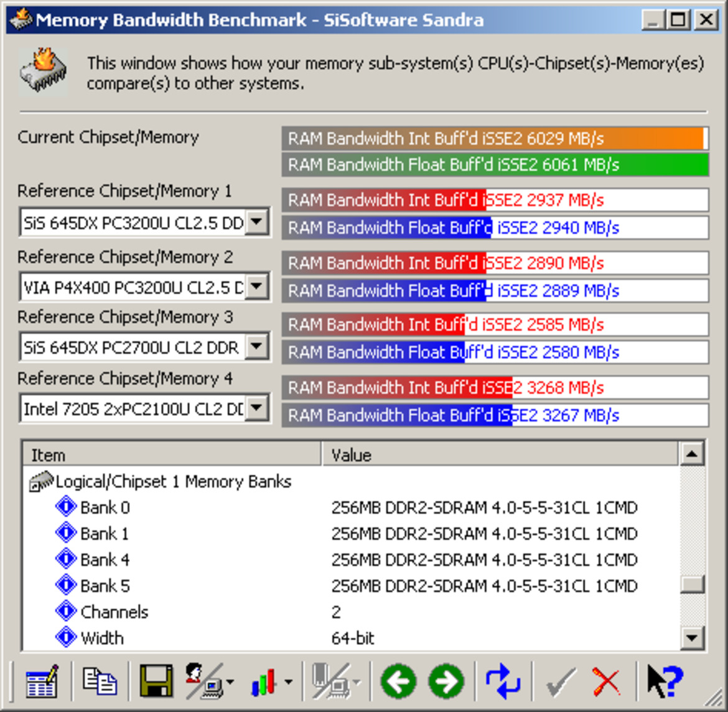Click the What's This help cursor icon
This screenshot has height=712, width=728.
pyautogui.click(x=665, y=681)
